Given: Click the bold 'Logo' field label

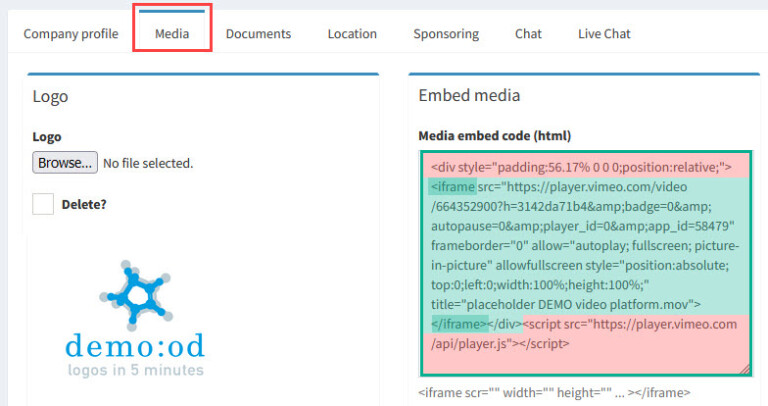Looking at the screenshot, I should tap(47, 137).
